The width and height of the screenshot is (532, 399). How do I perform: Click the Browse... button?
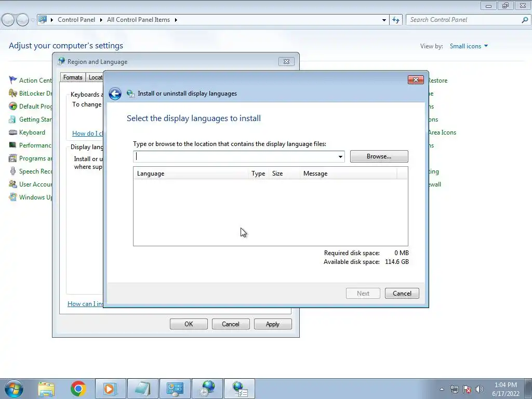(x=379, y=156)
